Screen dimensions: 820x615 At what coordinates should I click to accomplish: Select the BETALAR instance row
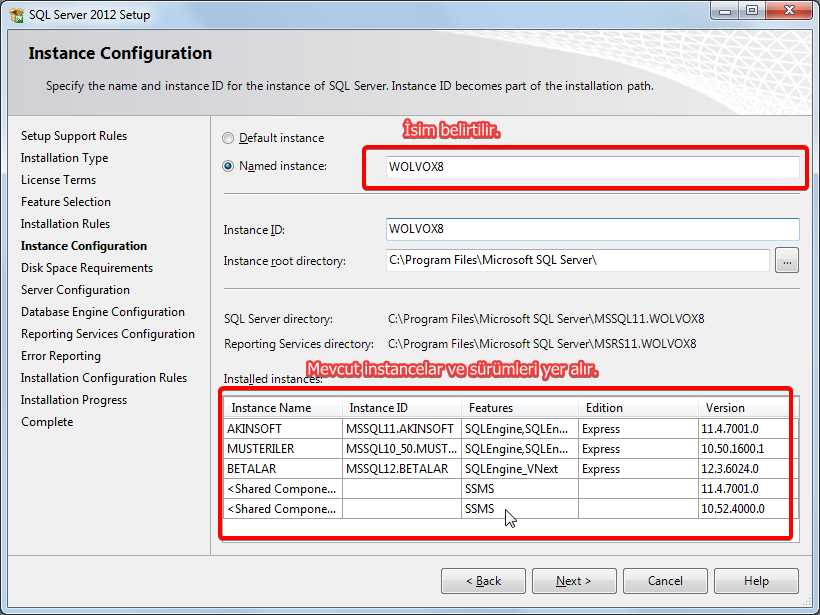pos(511,469)
